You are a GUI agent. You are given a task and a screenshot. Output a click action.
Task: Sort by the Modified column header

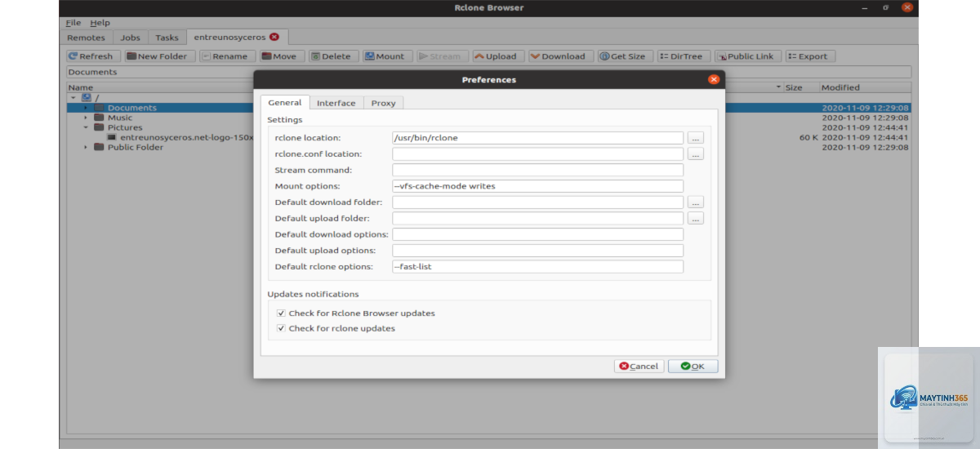click(x=840, y=87)
